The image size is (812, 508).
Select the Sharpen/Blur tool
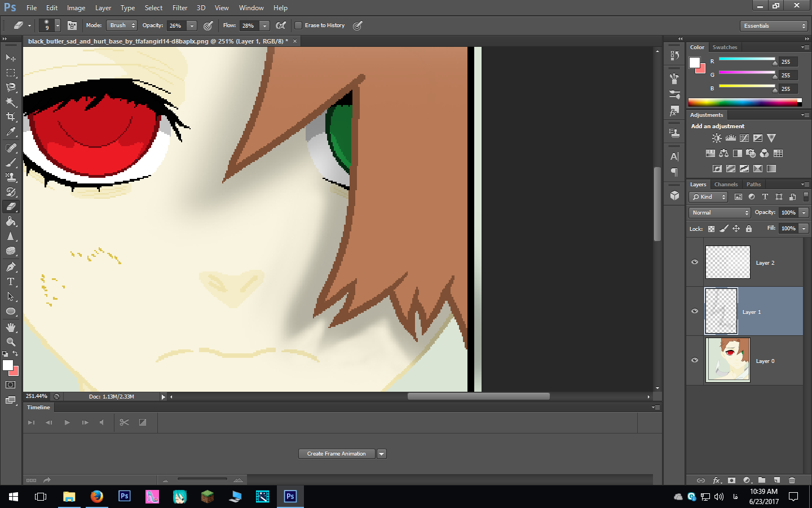tap(11, 237)
